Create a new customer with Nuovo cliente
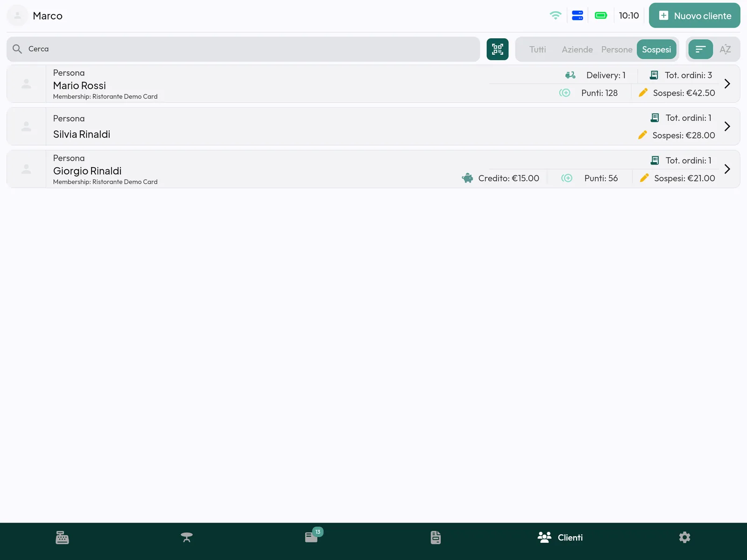The height and width of the screenshot is (560, 747). coord(695,15)
